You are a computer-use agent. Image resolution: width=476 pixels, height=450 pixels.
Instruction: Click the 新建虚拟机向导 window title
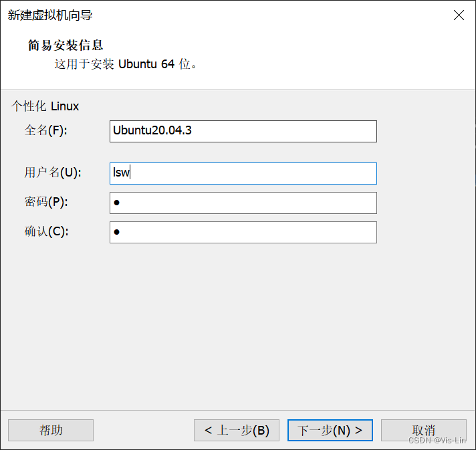click(50, 15)
